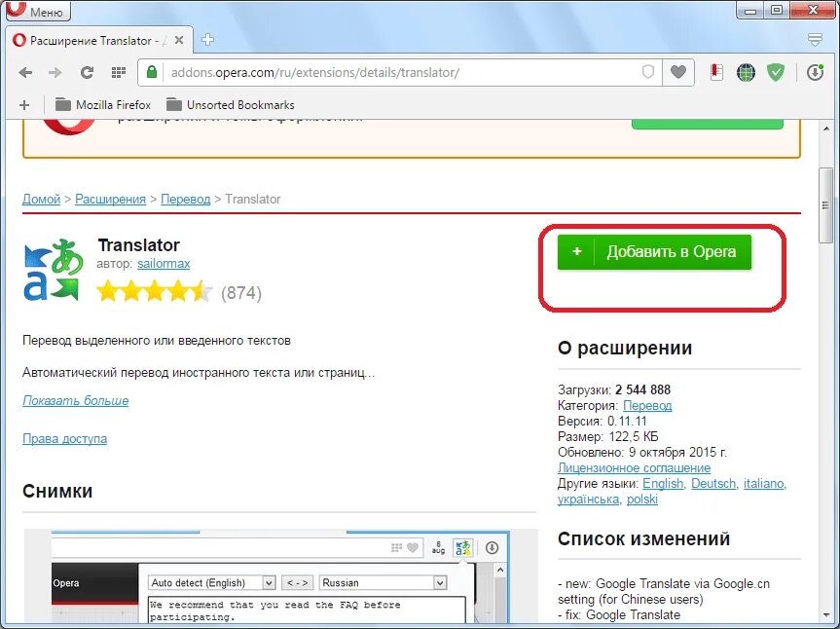
Task: Open the downloads icon in toolbar
Action: (x=815, y=72)
